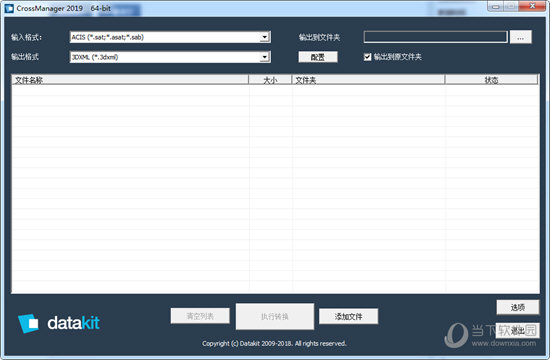Open the output format dropdown (3DXML)

coord(170,57)
